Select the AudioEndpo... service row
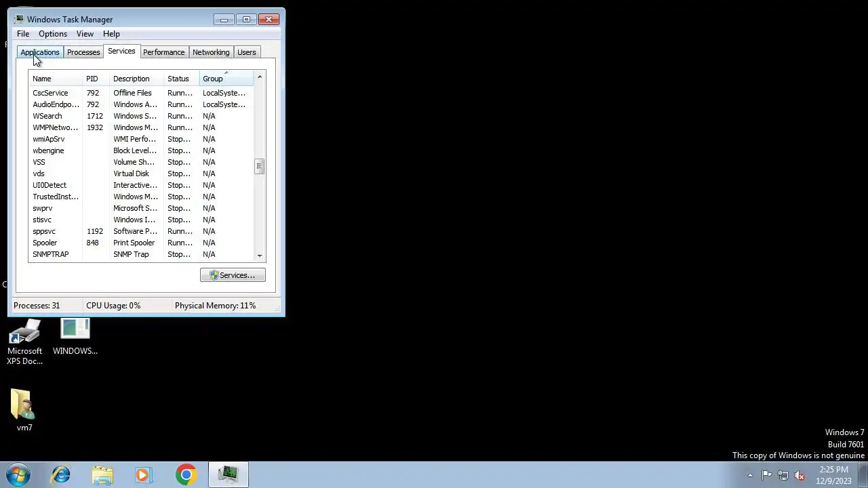Screen dimensions: 868x488 tap(141, 104)
